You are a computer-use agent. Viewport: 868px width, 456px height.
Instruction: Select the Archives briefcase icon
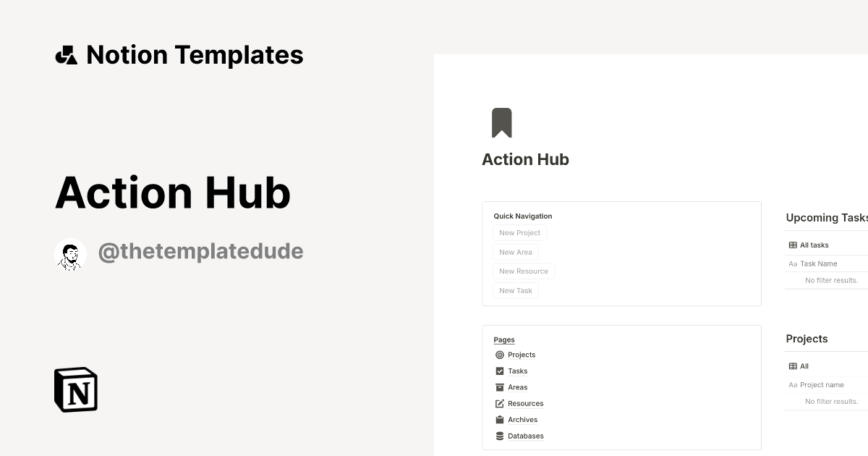pyautogui.click(x=500, y=419)
